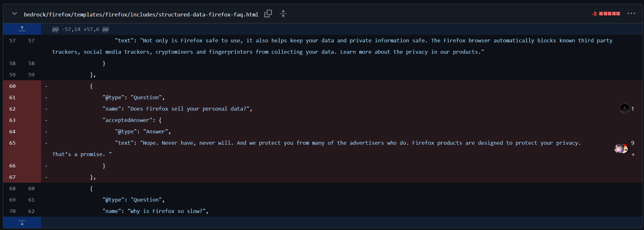Click the overlapping reviewer avatars on line 65
Viewport: 644px width, 230px height.
tap(621, 148)
